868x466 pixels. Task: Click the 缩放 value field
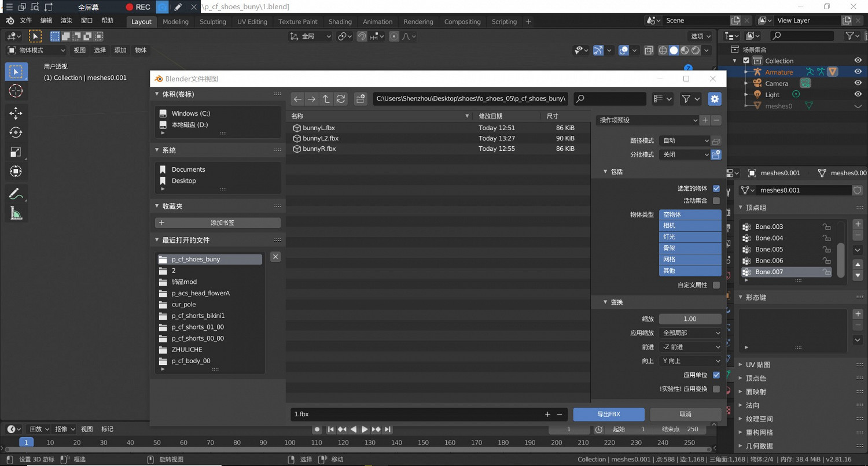click(x=690, y=319)
